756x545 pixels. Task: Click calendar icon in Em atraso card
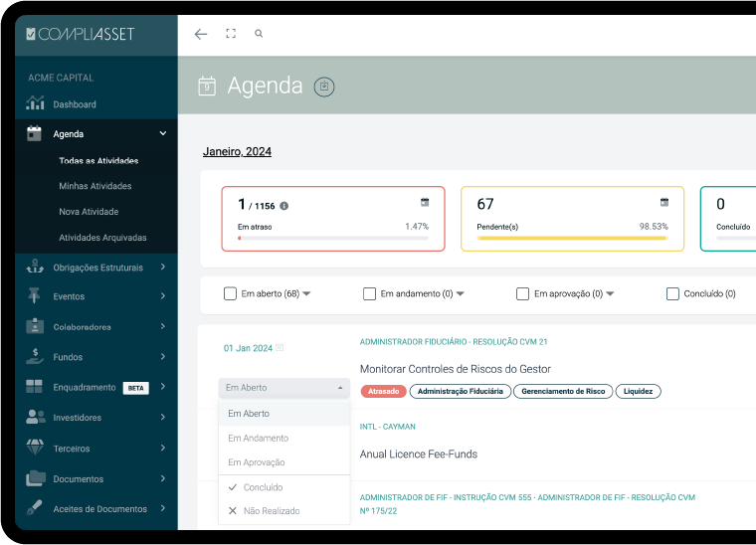coord(425,202)
